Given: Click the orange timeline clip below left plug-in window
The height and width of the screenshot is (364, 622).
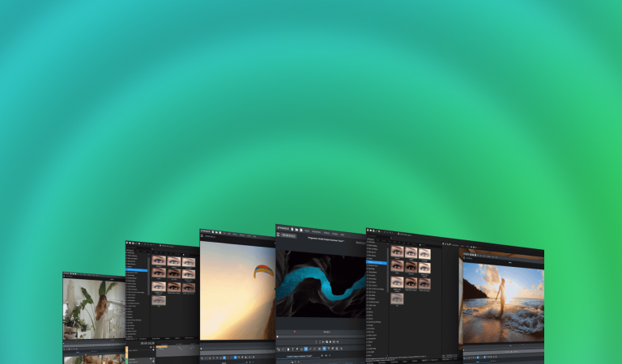Looking at the screenshot, I should 162,346.
